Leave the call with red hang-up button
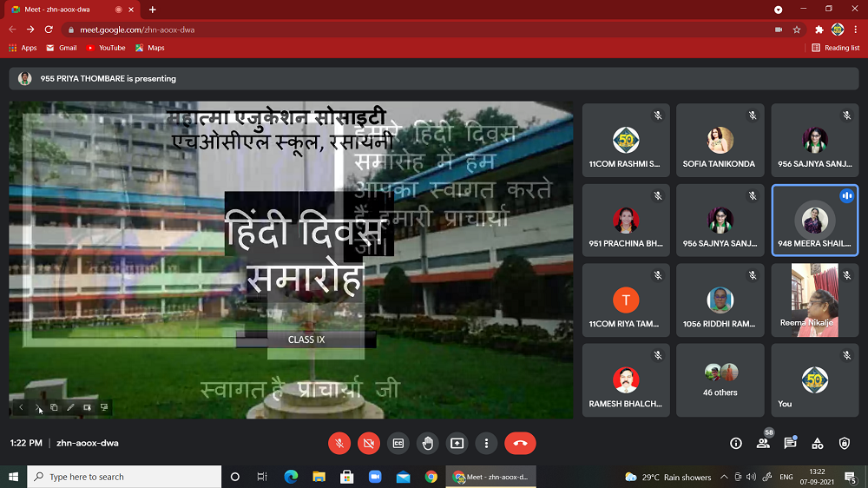The image size is (868, 488). (520, 443)
